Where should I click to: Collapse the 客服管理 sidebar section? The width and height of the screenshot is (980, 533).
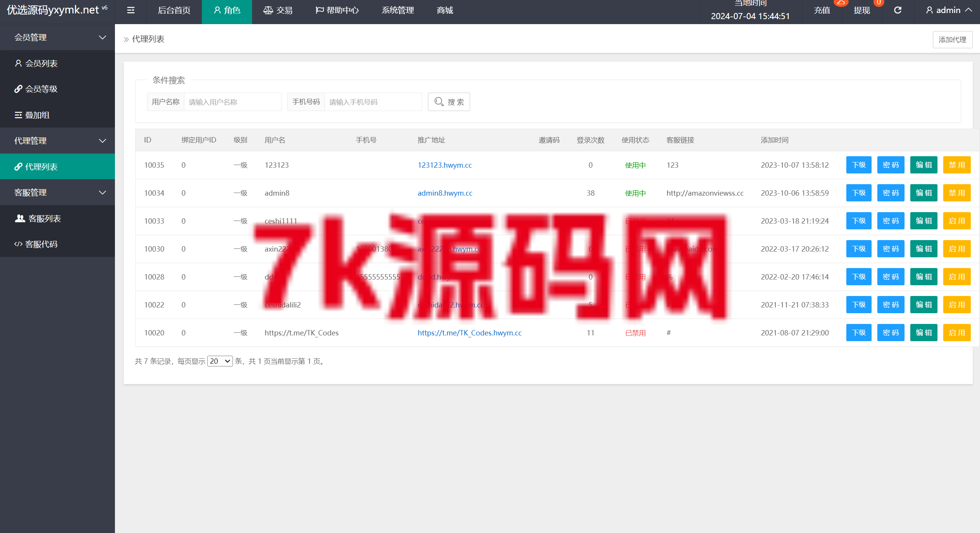tap(57, 193)
